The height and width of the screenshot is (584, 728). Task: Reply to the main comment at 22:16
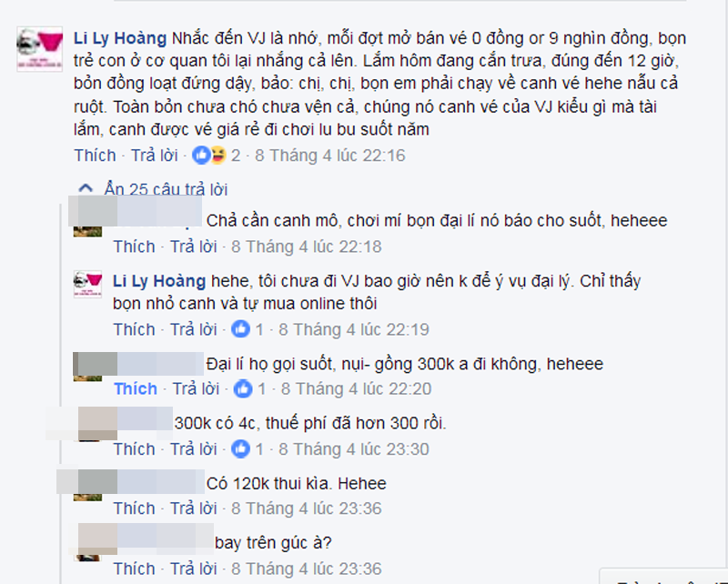(154, 155)
